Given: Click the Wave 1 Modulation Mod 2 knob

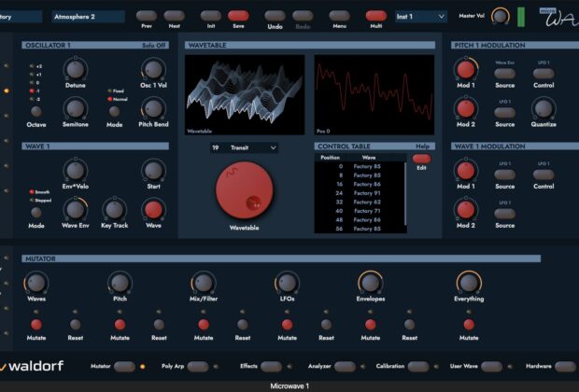Looking at the screenshot, I should 466,210.
